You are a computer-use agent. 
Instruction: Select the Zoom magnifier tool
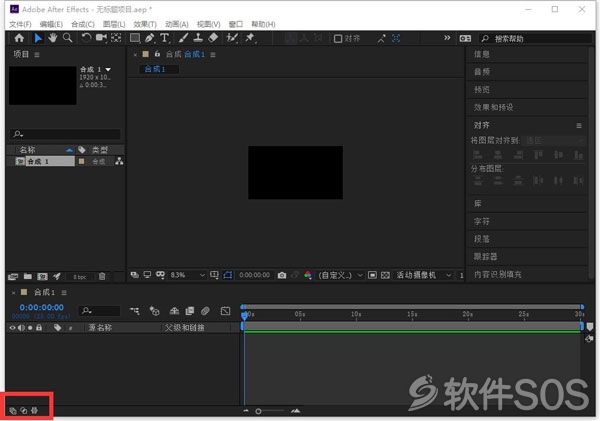(x=67, y=38)
